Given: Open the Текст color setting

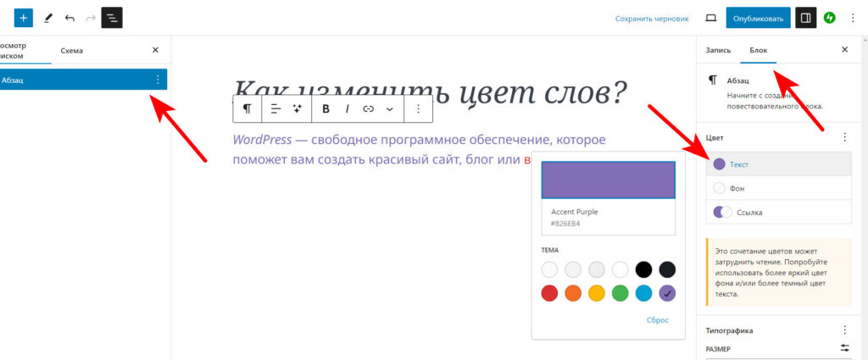Looking at the screenshot, I should pos(779,164).
